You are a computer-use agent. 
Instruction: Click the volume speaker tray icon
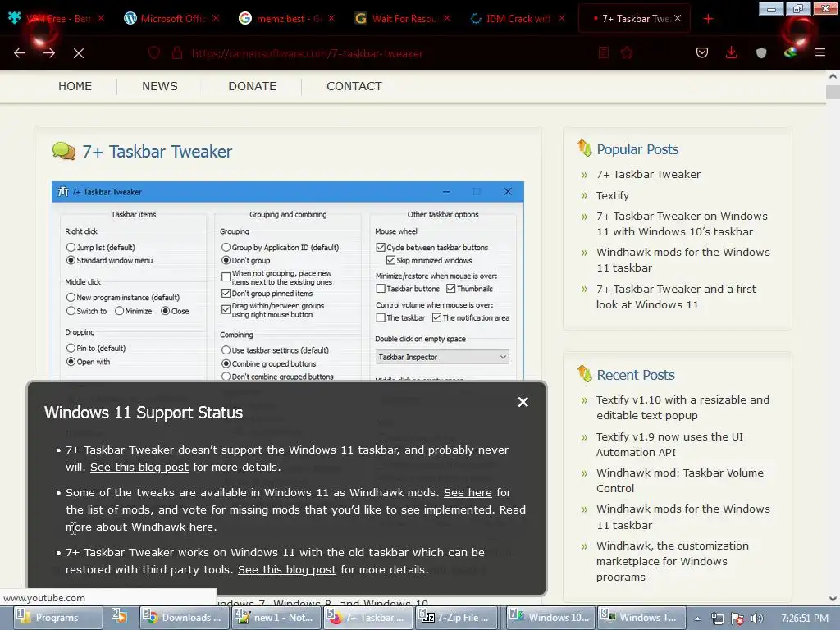(x=756, y=619)
